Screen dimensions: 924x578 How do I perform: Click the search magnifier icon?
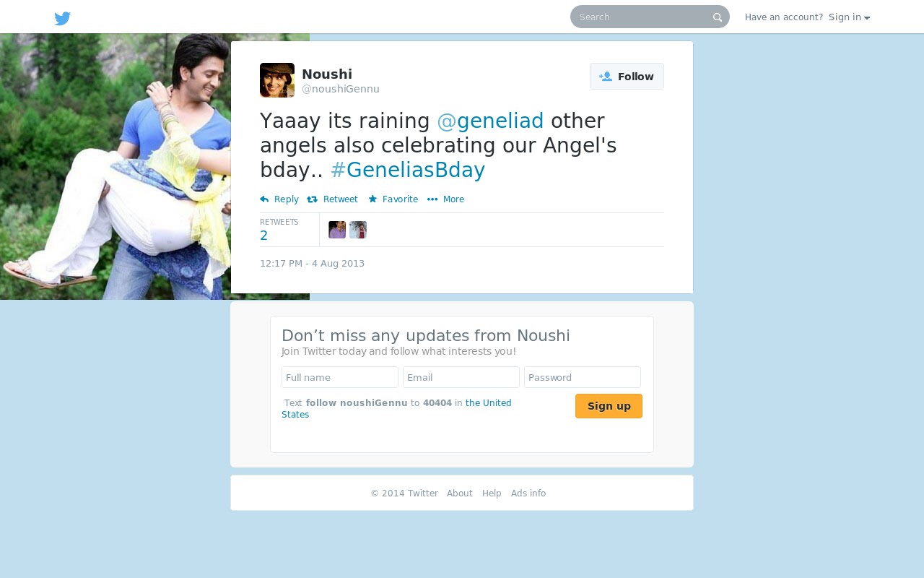coord(718,17)
